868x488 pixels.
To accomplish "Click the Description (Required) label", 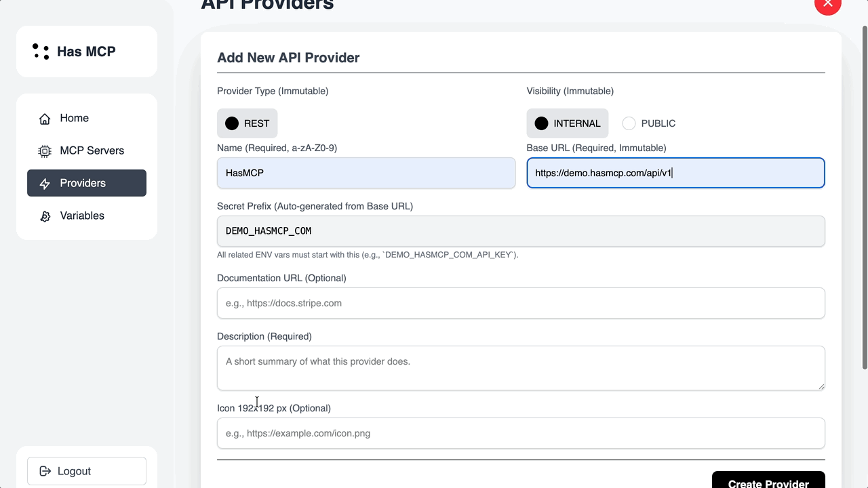I will tap(264, 336).
